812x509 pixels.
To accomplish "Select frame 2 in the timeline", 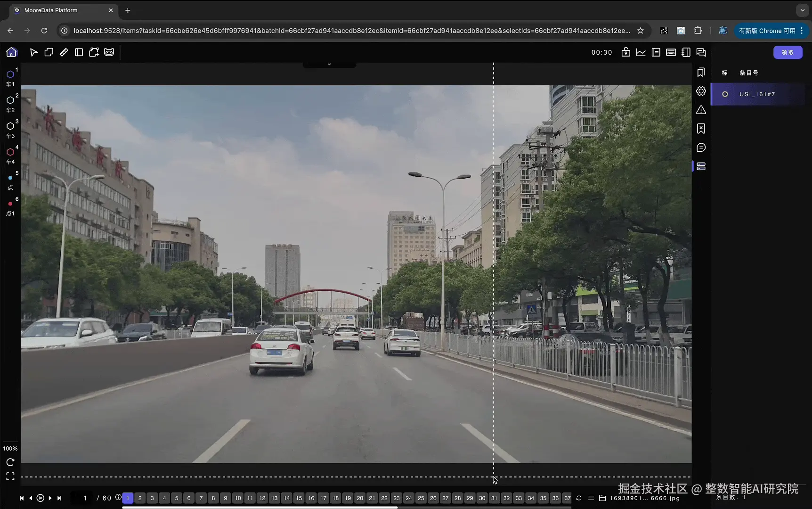I will click(x=140, y=498).
